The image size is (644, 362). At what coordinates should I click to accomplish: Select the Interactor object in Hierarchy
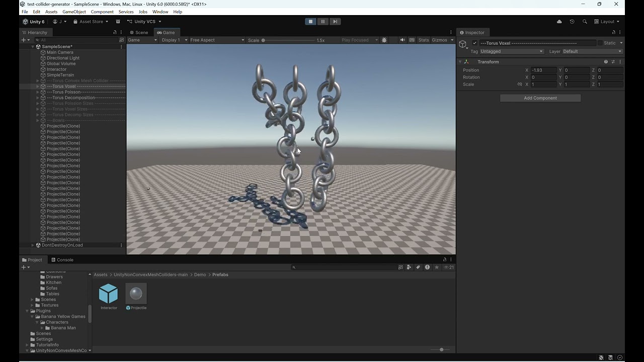pyautogui.click(x=56, y=69)
